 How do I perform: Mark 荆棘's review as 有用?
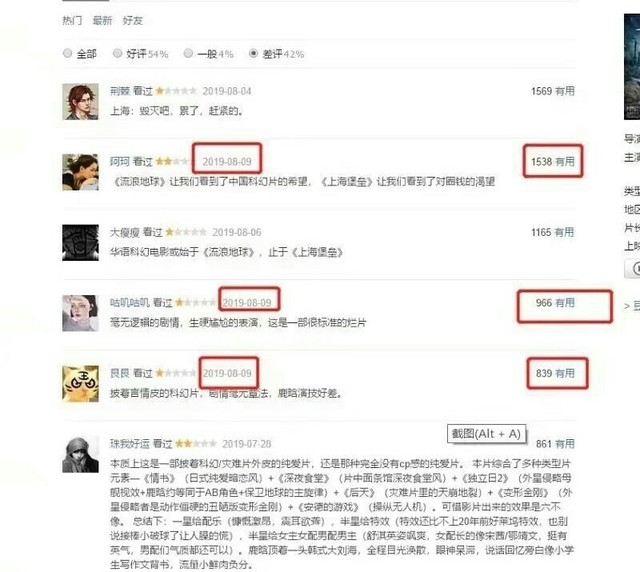(x=565, y=91)
